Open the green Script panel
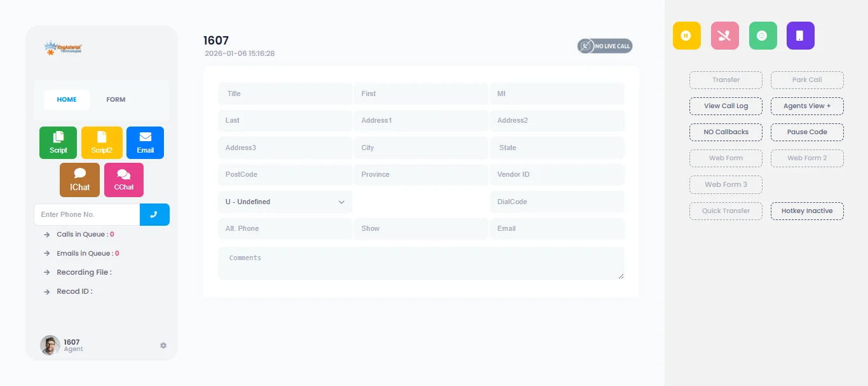868x386 pixels. 58,142
